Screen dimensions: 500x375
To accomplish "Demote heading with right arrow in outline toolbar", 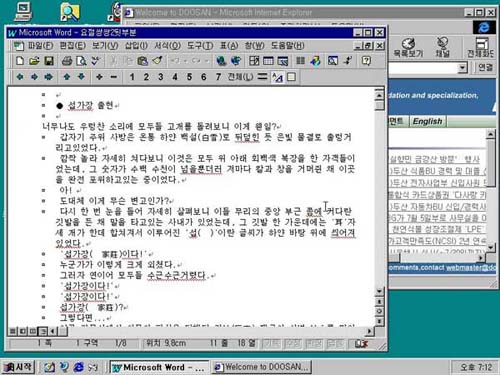I will (34, 77).
